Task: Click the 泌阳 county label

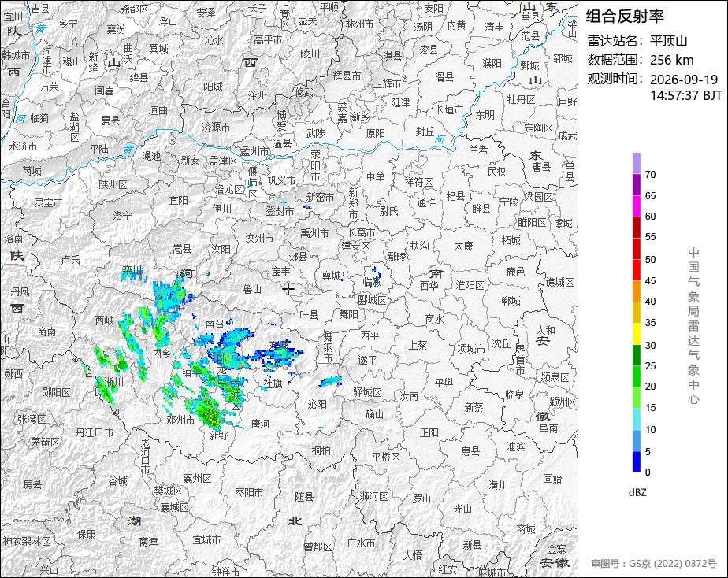Action: click(x=317, y=404)
